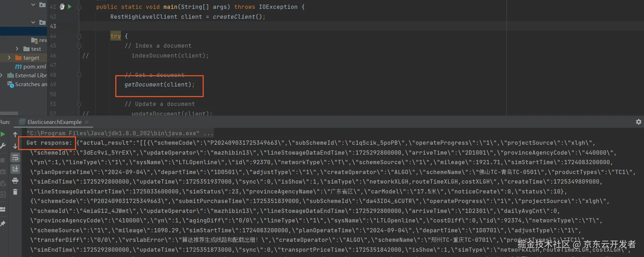Click IOException in method signature
Screen dimensions: 644x257
tap(278, 7)
